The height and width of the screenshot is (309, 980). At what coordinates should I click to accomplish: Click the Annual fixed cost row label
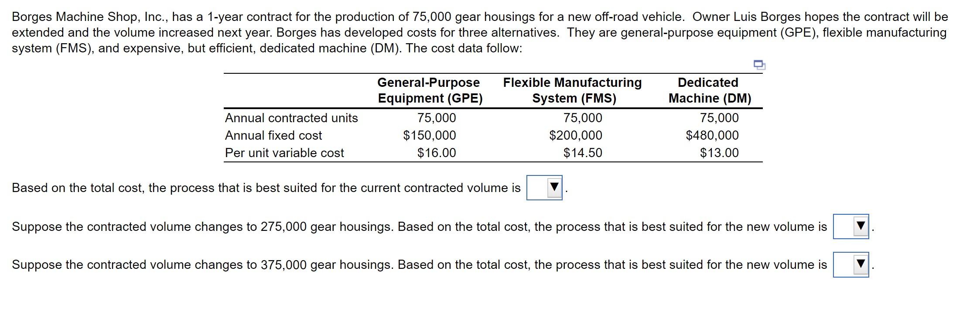click(x=273, y=135)
